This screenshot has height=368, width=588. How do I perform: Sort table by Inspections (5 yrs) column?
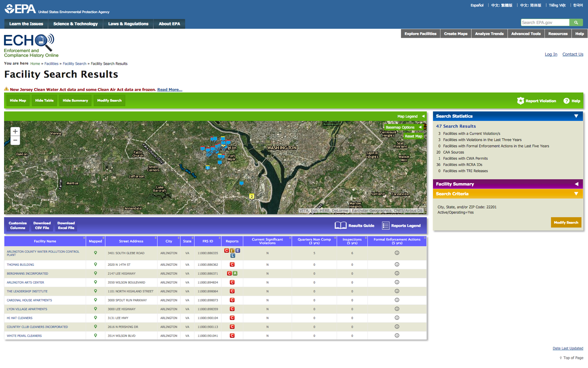pos(352,241)
